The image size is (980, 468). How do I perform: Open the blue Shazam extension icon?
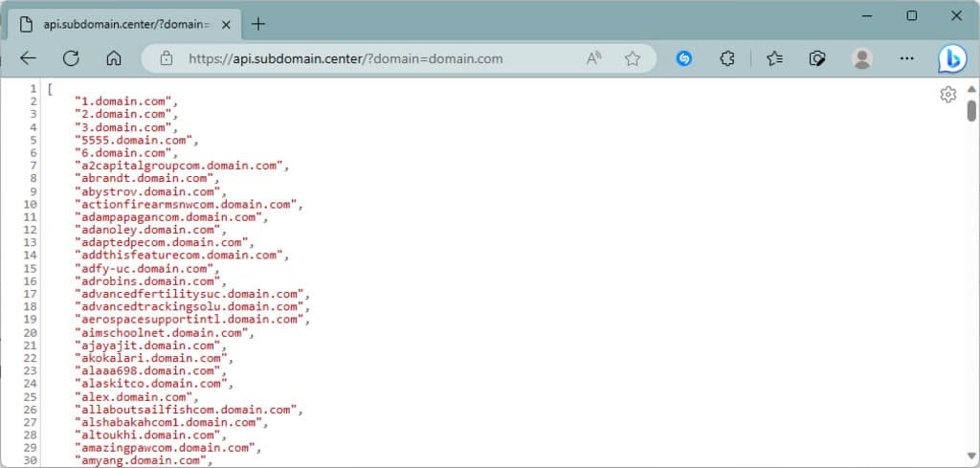click(684, 58)
